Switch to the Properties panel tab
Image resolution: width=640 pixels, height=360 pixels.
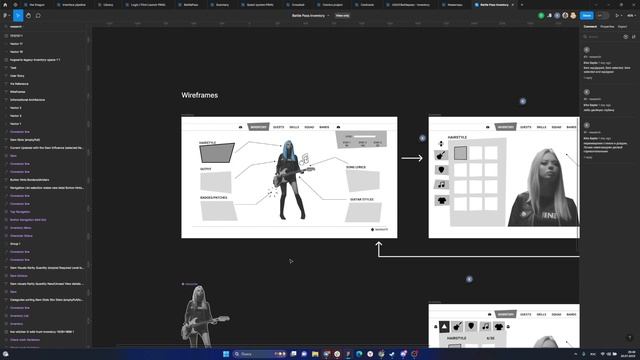pos(607,27)
